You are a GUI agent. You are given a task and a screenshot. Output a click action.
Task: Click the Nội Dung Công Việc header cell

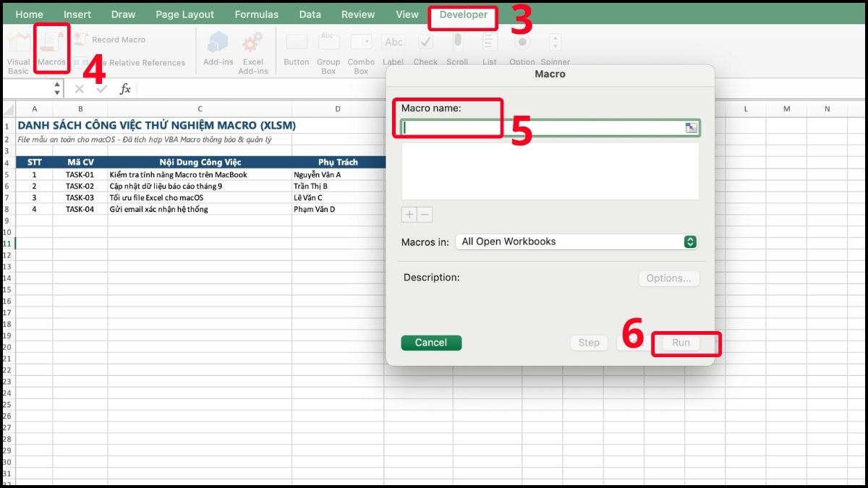tap(200, 163)
